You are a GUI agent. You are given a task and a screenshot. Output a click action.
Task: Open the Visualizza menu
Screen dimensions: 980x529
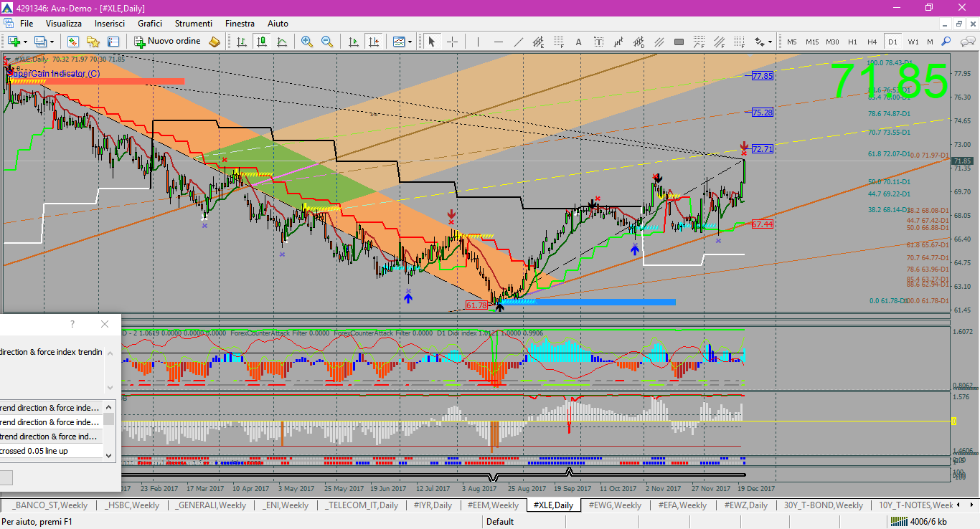coord(64,24)
